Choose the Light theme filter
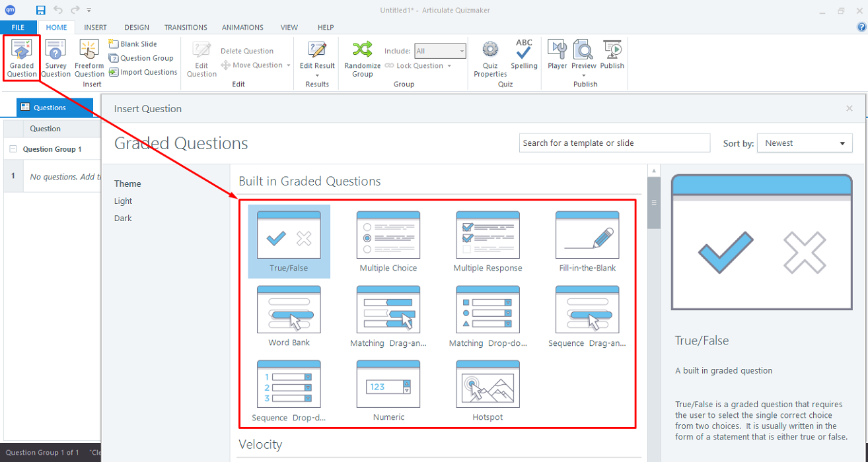 (123, 201)
